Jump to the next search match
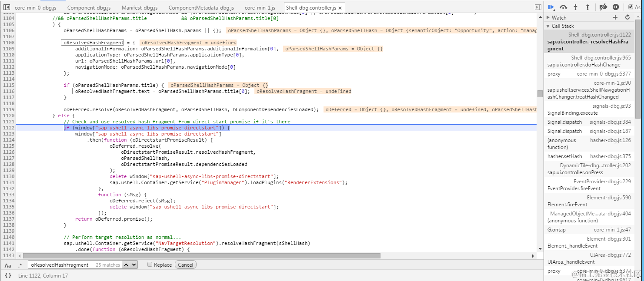This screenshot has width=644, height=281. pos(134,264)
